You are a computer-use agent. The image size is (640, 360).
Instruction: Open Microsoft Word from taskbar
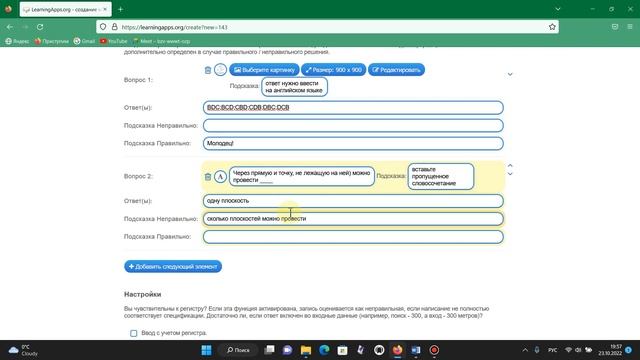(x=416, y=350)
